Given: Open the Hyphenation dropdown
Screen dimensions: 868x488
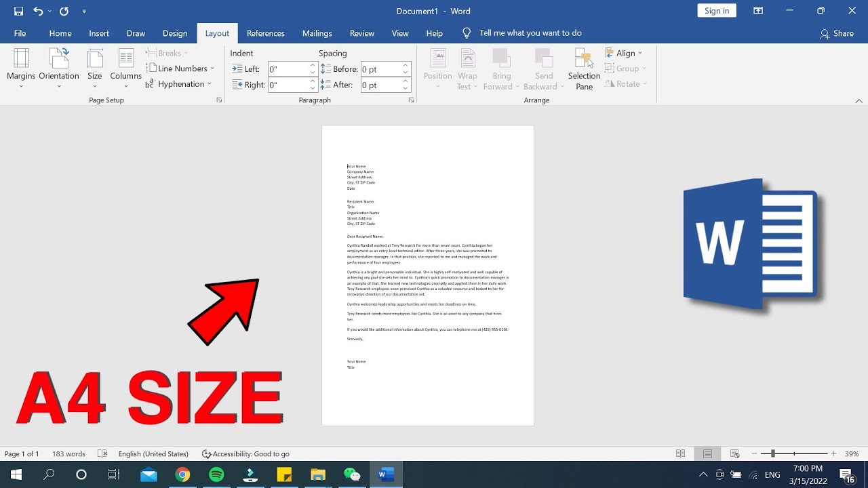Looking at the screenshot, I should click(x=179, y=84).
